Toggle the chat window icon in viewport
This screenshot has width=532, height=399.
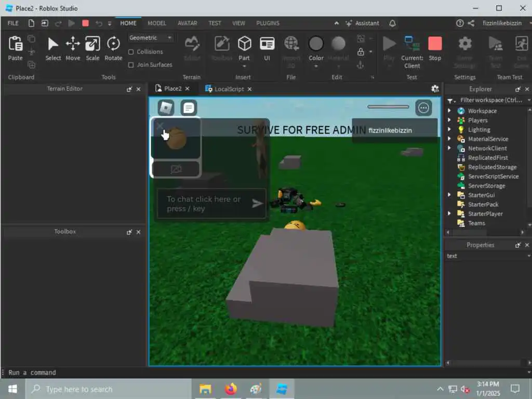click(x=188, y=108)
